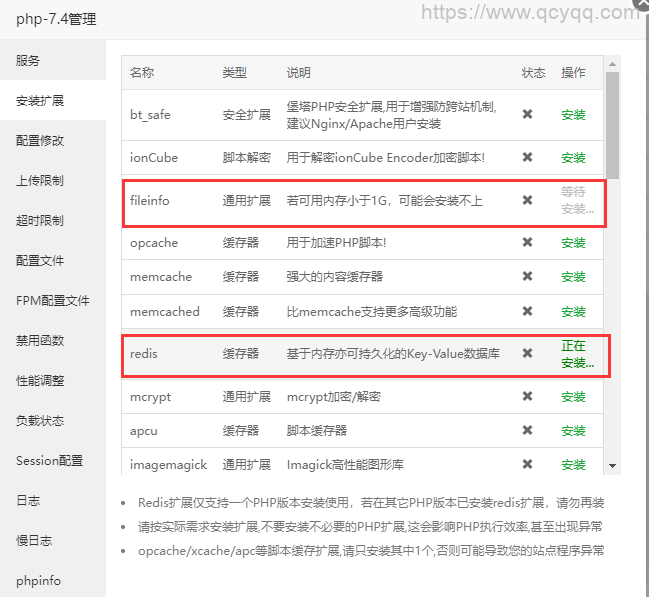This screenshot has width=649, height=597.
Task: Click the X status icon for ionCube
Action: (527, 157)
